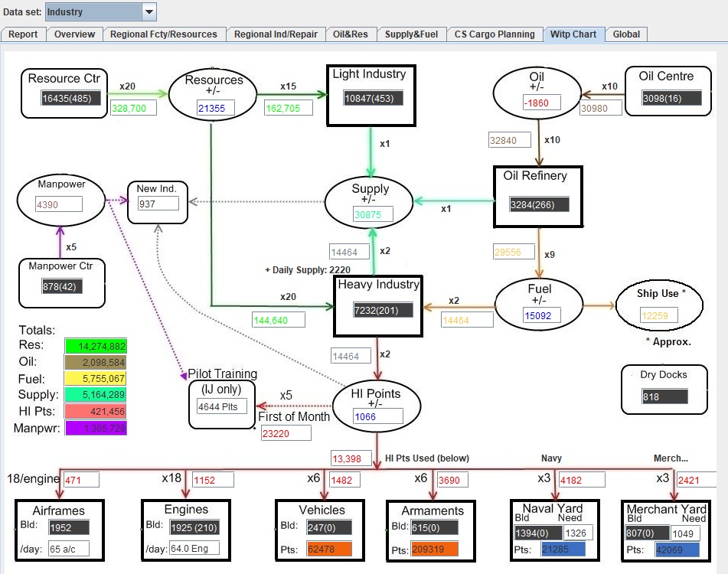Click the Fuel +/- value 15092
Screen dimensions: 728x574
pos(542,315)
